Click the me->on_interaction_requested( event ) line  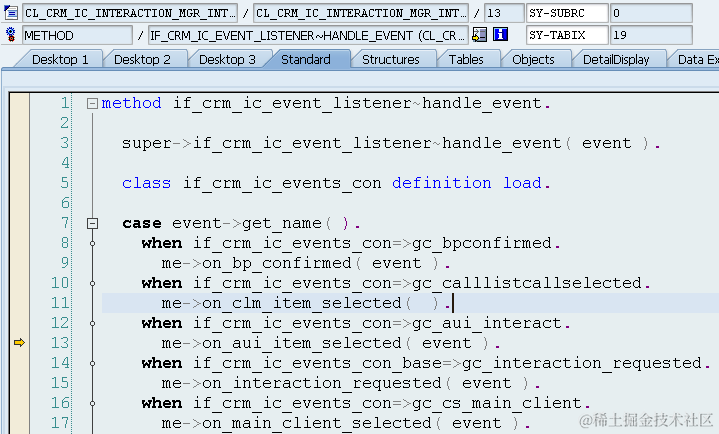tap(351, 383)
